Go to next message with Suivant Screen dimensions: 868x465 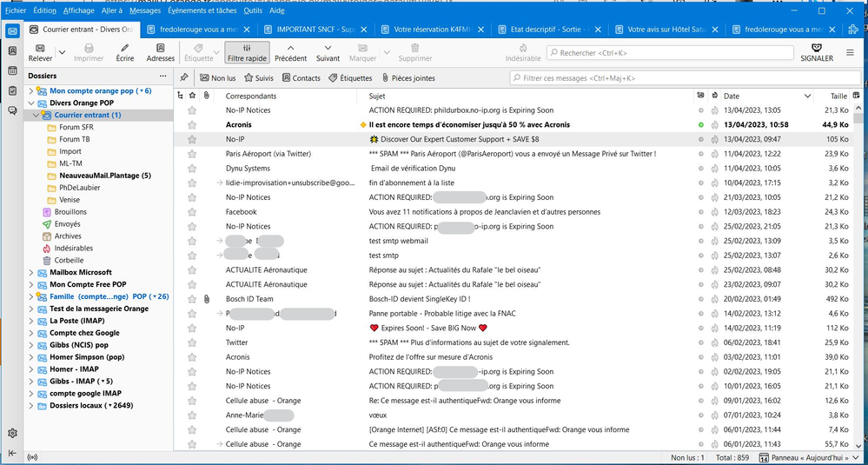point(328,52)
